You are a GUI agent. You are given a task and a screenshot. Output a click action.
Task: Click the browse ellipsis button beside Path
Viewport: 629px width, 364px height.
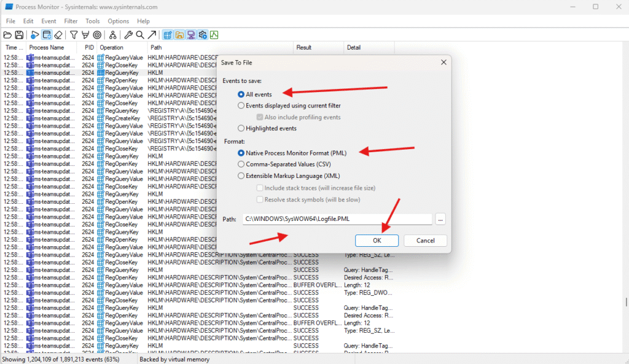tap(440, 219)
